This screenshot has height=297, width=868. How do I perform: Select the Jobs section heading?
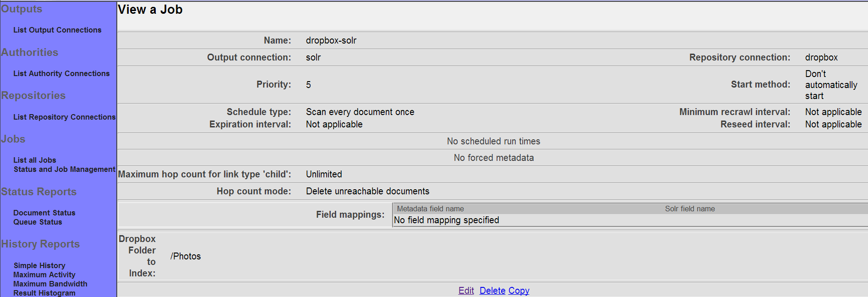pyautogui.click(x=13, y=139)
